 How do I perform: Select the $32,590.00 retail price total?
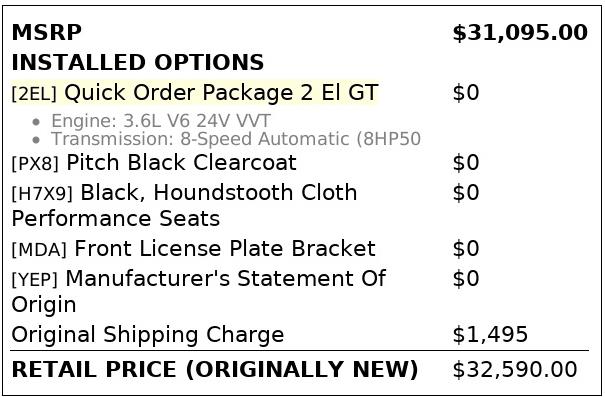pyautogui.click(x=515, y=370)
